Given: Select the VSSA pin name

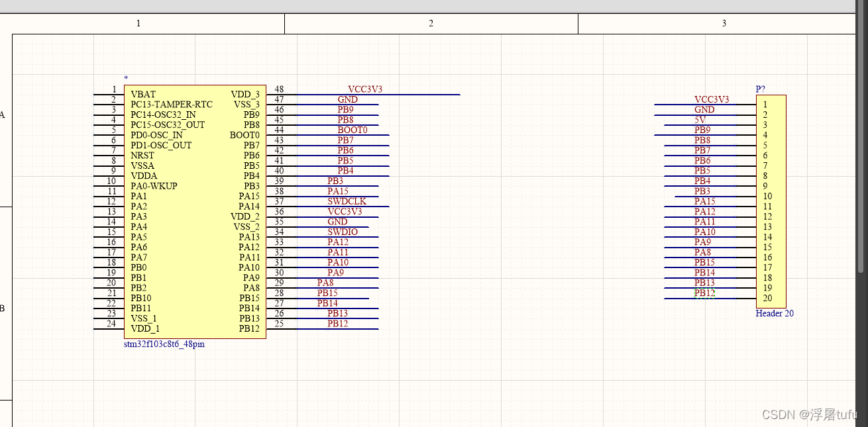Looking at the screenshot, I should (142, 166).
